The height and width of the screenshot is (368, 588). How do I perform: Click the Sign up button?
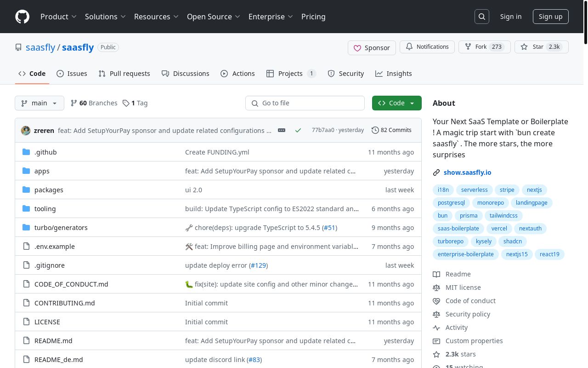(550, 17)
